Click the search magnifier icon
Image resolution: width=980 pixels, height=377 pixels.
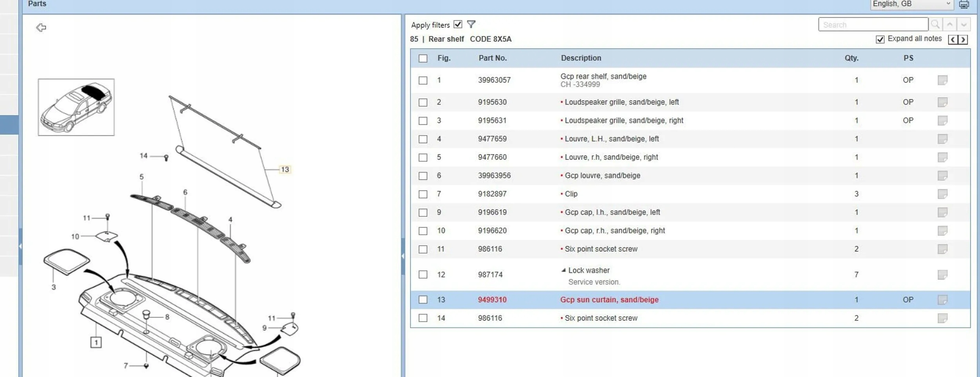pyautogui.click(x=935, y=24)
